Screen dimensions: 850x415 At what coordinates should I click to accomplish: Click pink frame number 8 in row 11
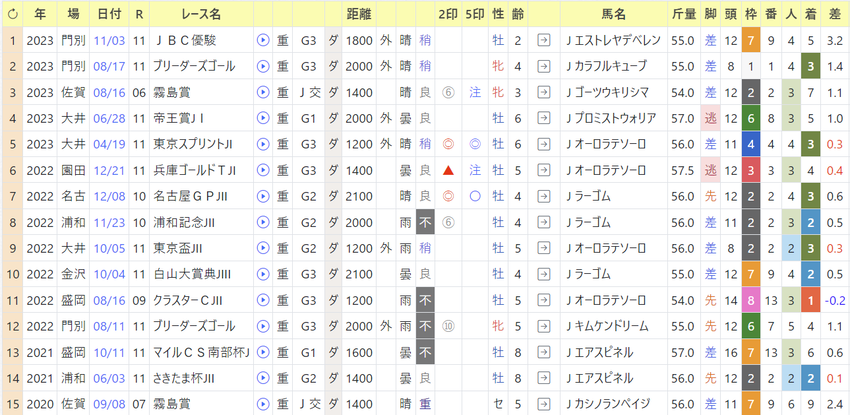(x=750, y=300)
